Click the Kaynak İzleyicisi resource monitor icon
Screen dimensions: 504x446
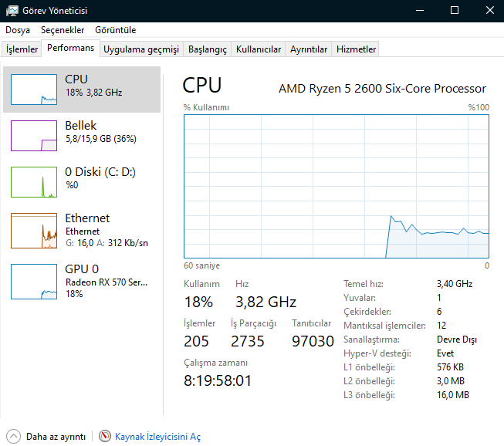click(x=105, y=437)
